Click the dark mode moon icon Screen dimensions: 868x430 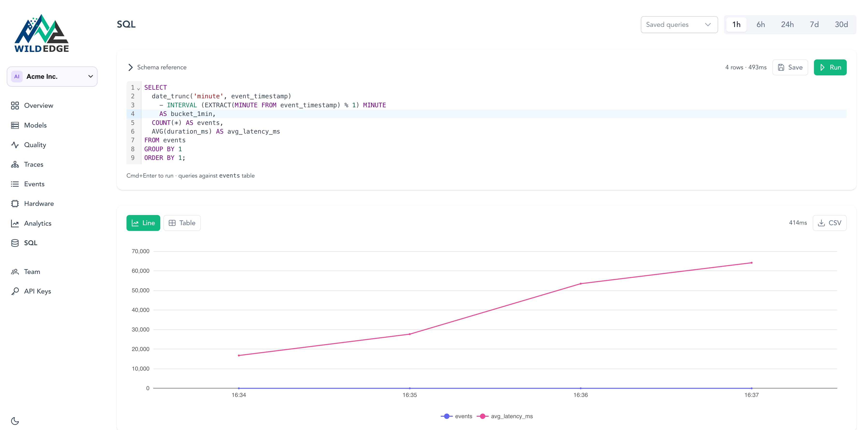click(x=14, y=421)
